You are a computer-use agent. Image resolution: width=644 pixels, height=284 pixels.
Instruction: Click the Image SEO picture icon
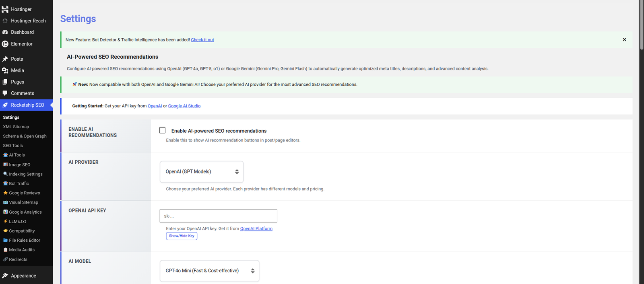6,165
